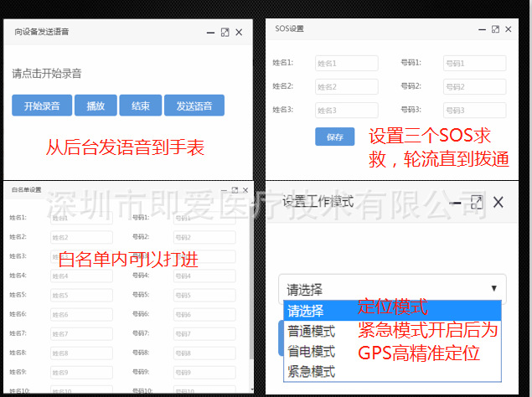Click the 姓名5 field in 白名单设置
Image resolution: width=532 pixels, height=397 pixels.
pos(81,295)
